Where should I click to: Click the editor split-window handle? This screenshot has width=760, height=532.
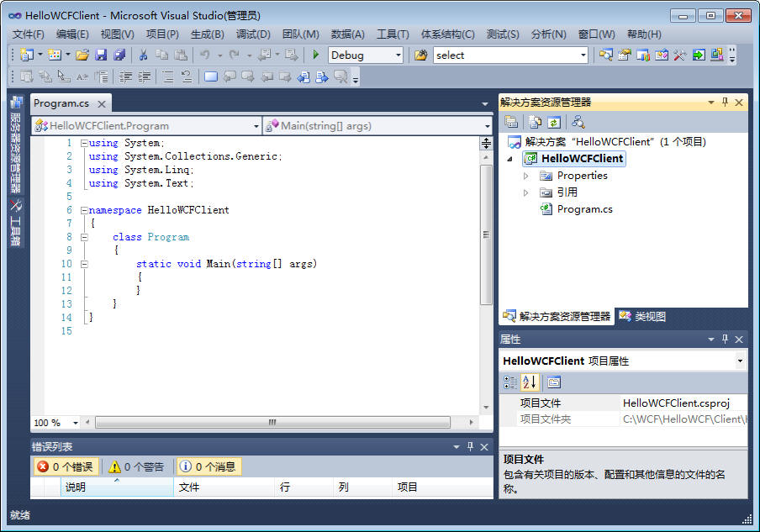pyautogui.click(x=486, y=144)
